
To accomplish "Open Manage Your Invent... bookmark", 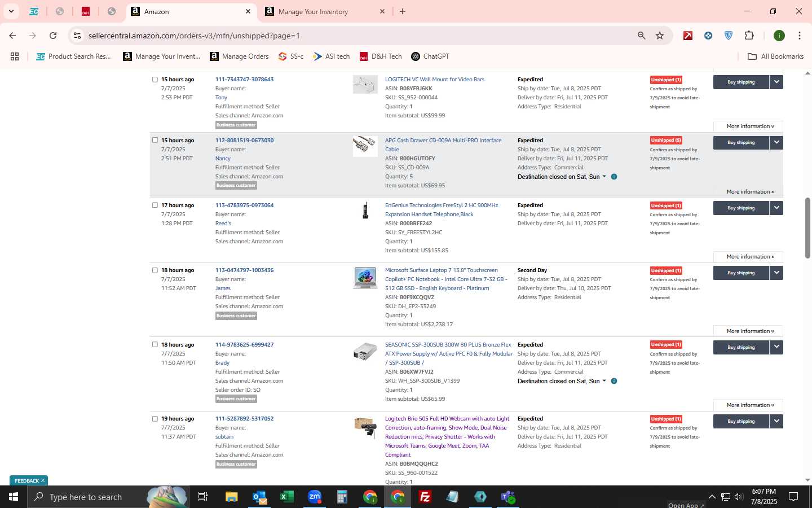I will pos(162,56).
